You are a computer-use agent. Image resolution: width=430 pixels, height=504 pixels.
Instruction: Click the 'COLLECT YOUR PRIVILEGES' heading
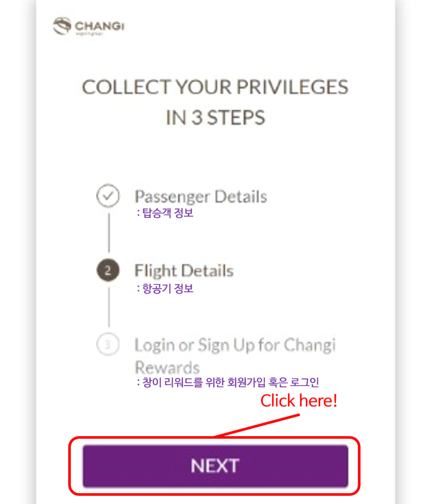(x=215, y=87)
